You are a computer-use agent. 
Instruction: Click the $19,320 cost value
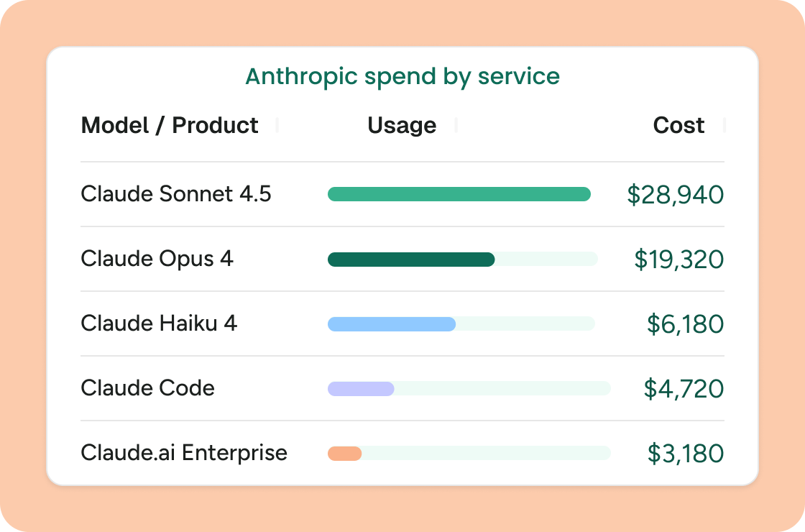click(679, 260)
